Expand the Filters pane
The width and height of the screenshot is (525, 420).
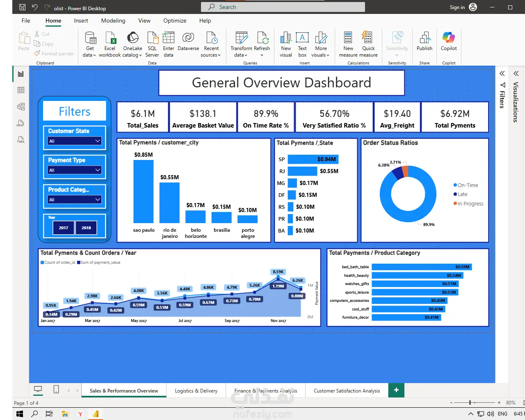tap(502, 73)
